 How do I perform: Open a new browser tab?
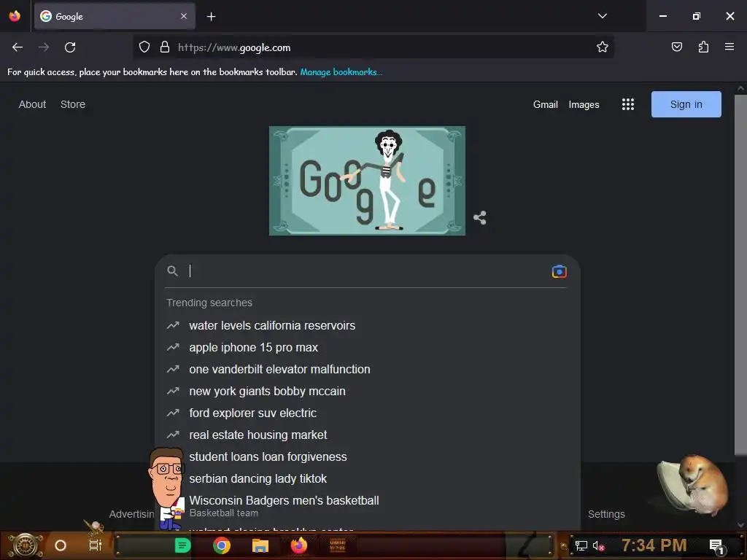tap(211, 17)
